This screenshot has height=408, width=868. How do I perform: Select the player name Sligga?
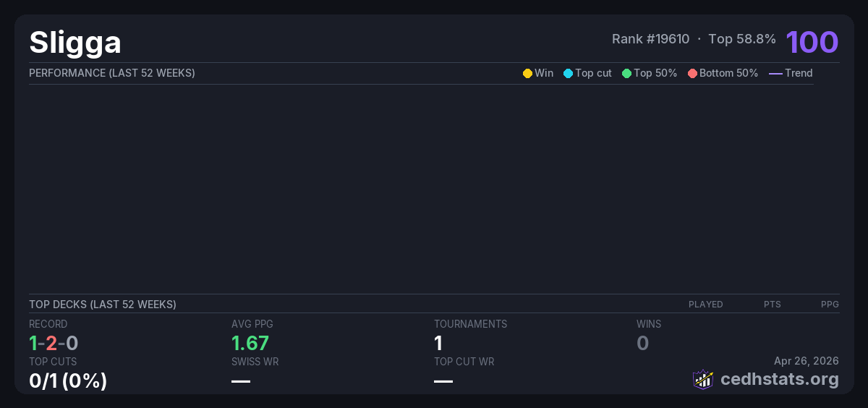[x=75, y=43]
